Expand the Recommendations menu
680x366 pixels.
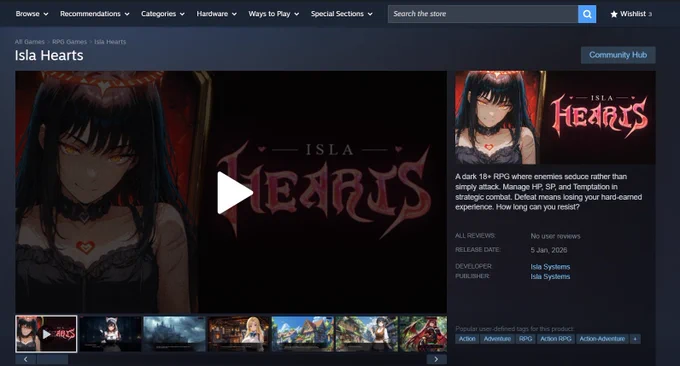(x=95, y=14)
